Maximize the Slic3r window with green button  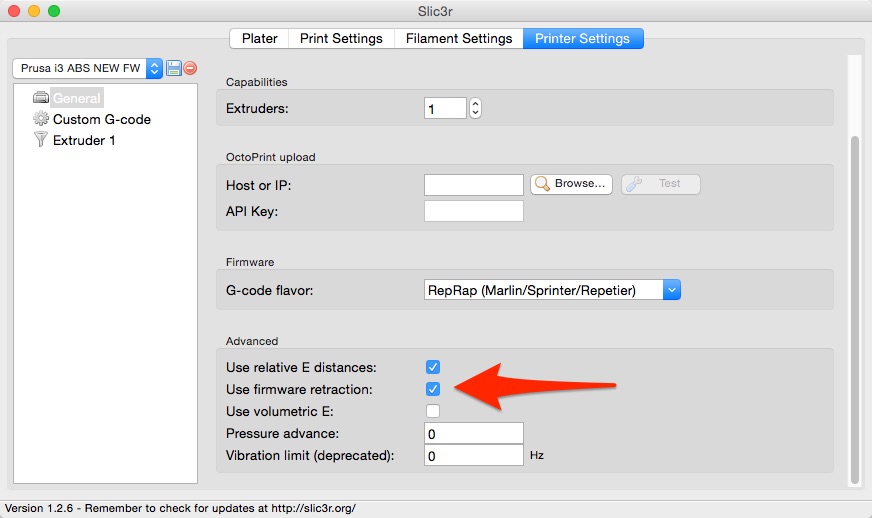point(54,11)
